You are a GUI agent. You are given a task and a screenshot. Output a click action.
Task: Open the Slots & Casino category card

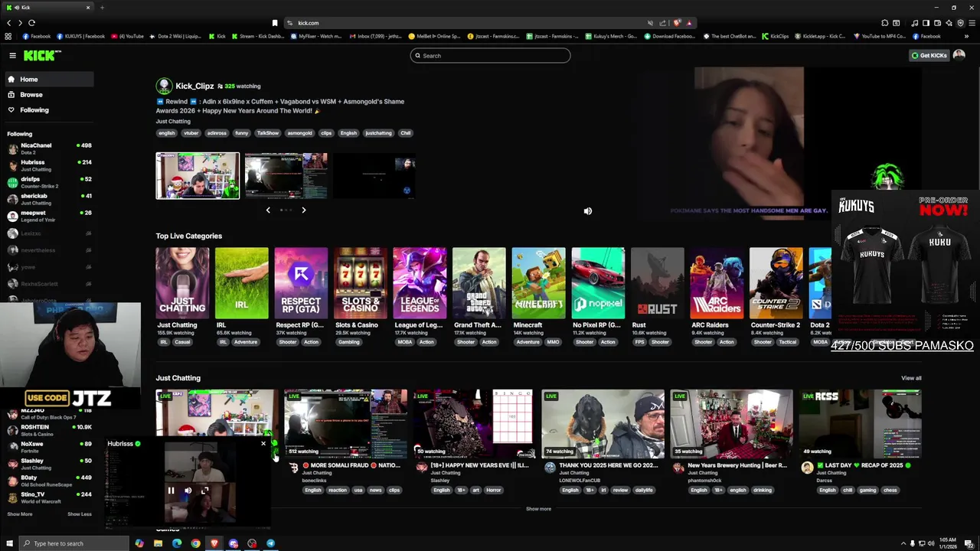click(x=361, y=282)
